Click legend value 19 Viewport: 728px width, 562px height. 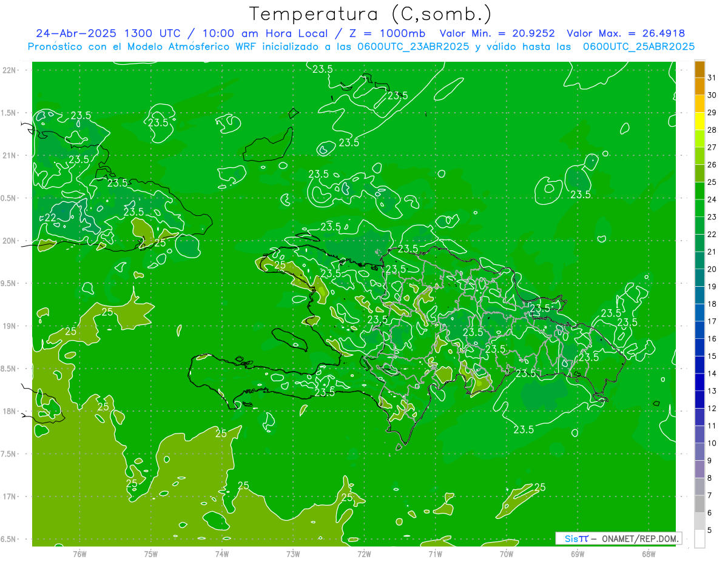tap(712, 287)
